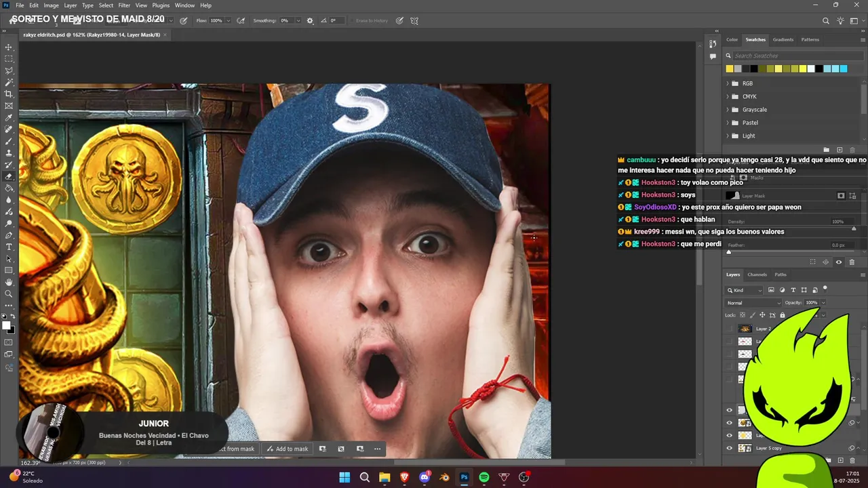Screen dimensions: 868x488
Task: Select the Hand tool
Action: tap(9, 282)
